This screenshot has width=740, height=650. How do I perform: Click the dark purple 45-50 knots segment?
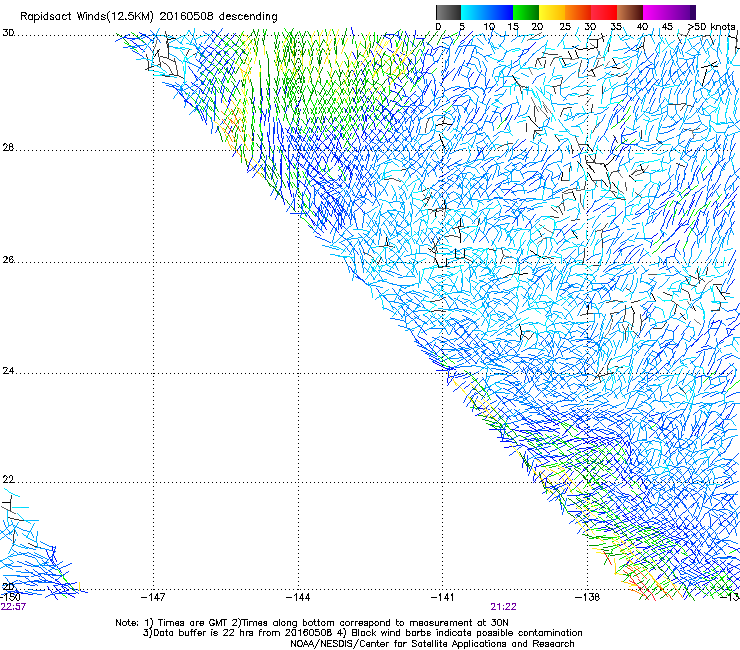coord(682,12)
